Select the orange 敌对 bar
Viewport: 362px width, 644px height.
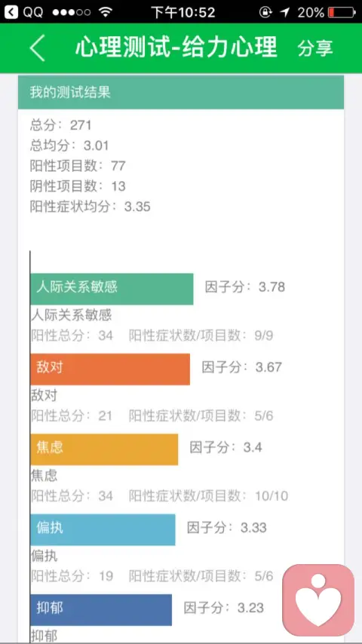click(110, 370)
